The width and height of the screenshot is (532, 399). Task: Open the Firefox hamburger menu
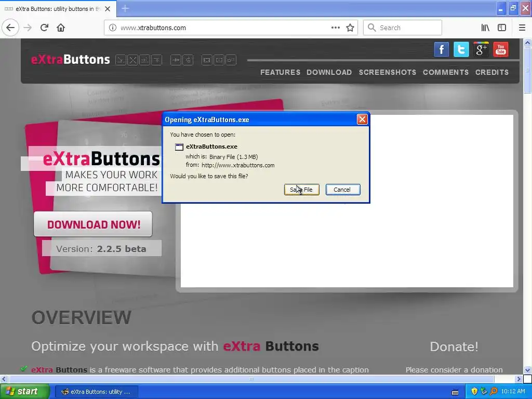[522, 28]
